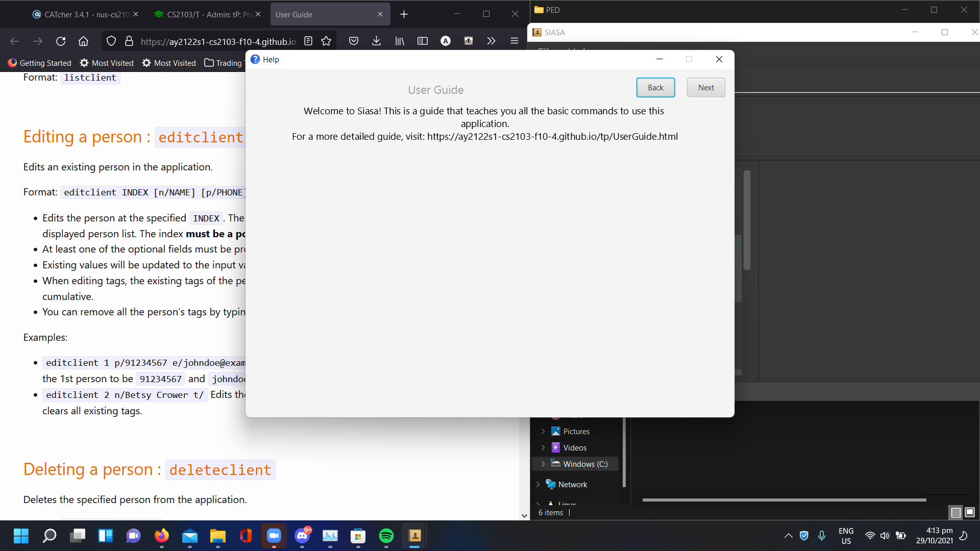Show more toolbar tools overflow chevron
The image size is (980, 551).
[x=491, y=41]
